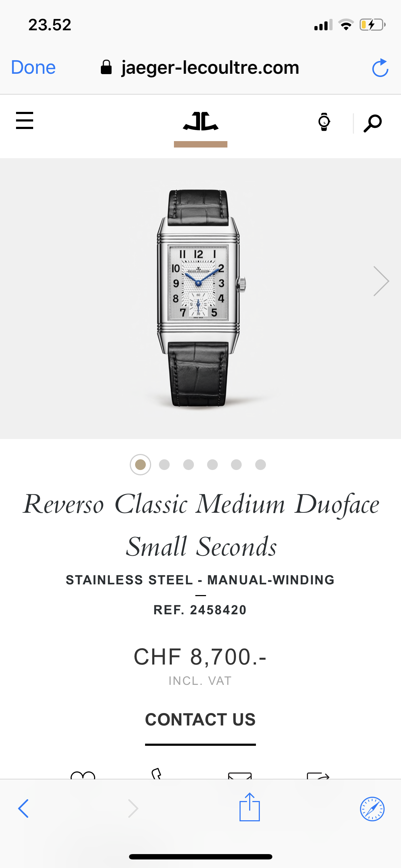Tap Done to close the browser
This screenshot has height=868, width=401.
(x=33, y=68)
